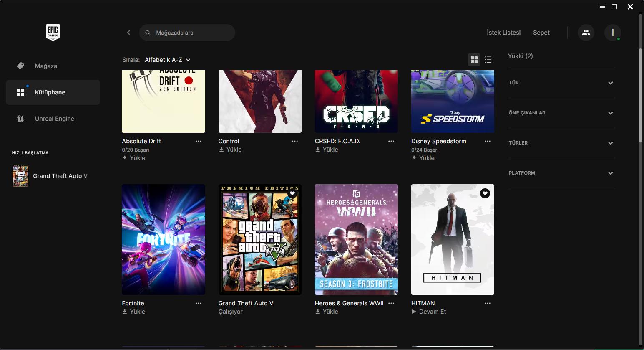644x350 pixels.
Task: Click the back arrow next to search
Action: tap(128, 32)
